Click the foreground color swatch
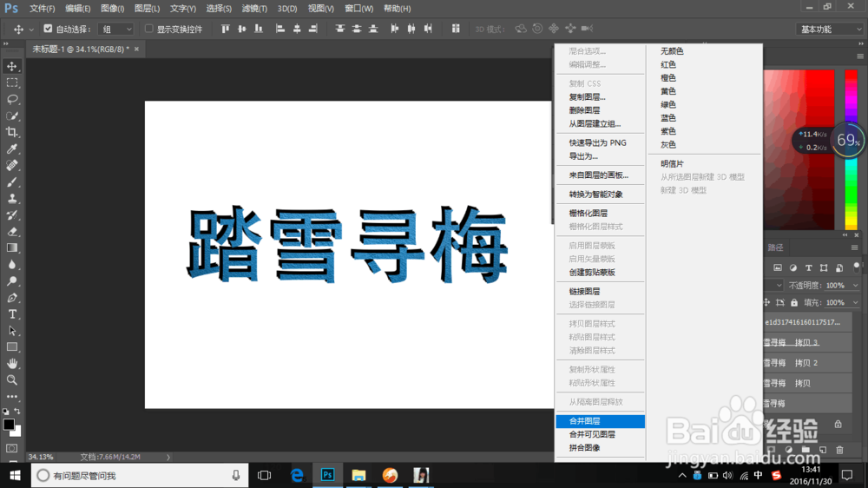This screenshot has height=488, width=868. [9, 425]
